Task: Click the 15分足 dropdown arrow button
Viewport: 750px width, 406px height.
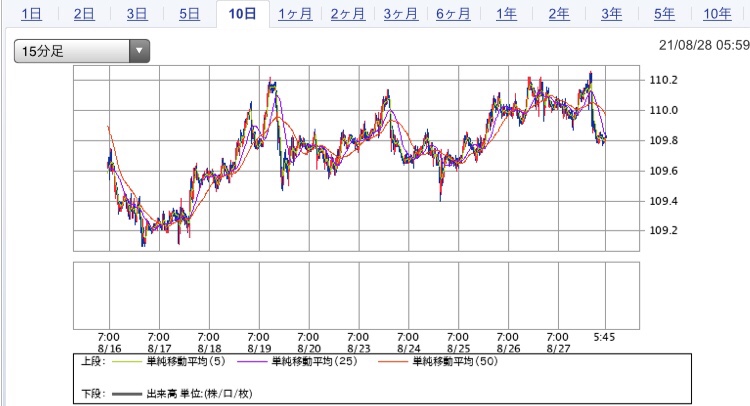Action: 139,51
